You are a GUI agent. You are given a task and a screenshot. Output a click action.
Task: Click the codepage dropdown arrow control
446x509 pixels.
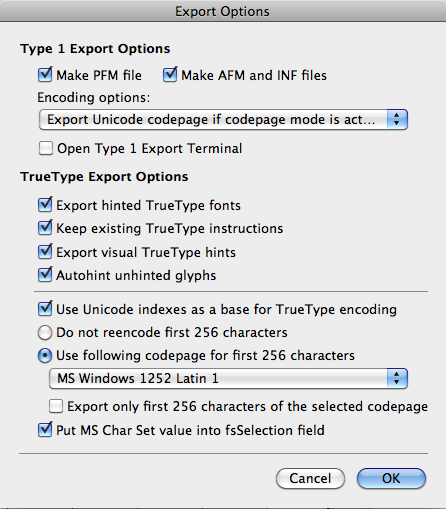pyautogui.click(x=397, y=378)
